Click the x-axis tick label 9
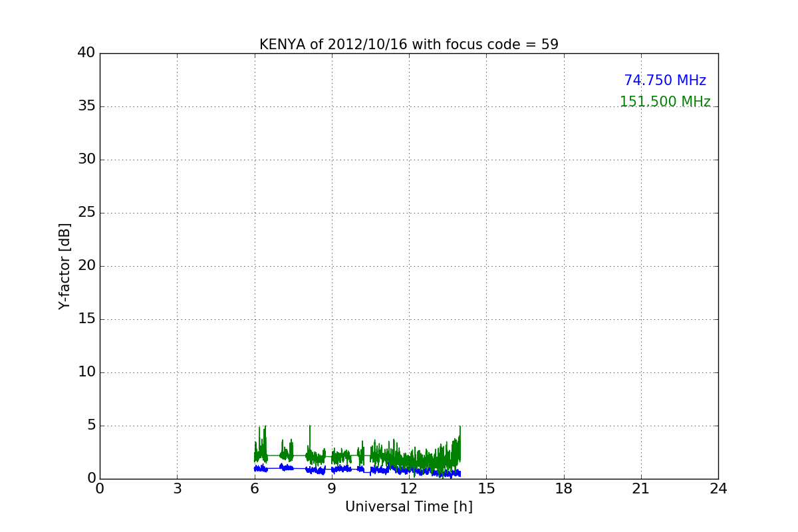The image size is (798, 532). [x=331, y=489]
